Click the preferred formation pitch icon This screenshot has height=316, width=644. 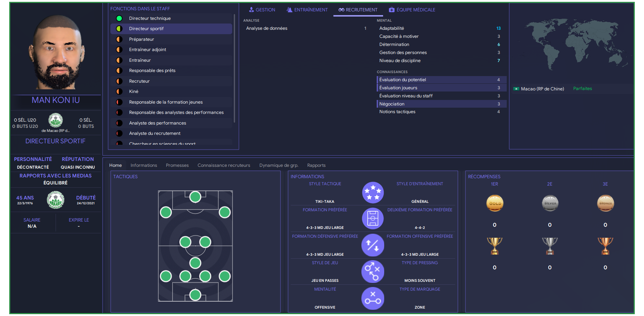373,219
